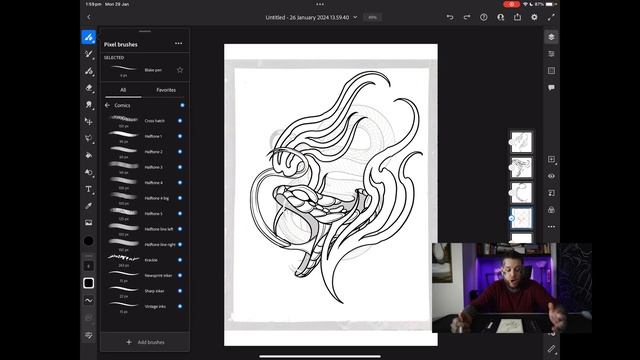The image size is (640, 360).
Task: Toggle the Halftone line right dot
Action: (180, 244)
